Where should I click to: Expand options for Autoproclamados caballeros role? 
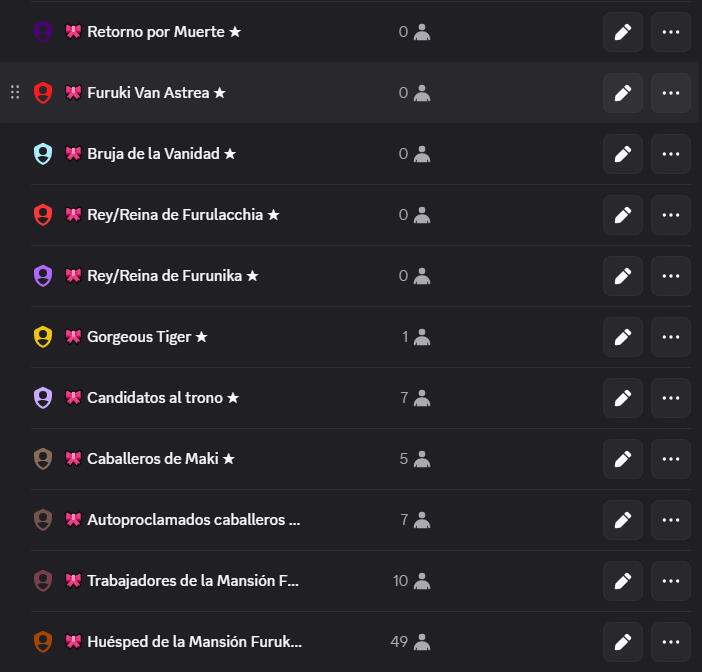click(x=671, y=520)
